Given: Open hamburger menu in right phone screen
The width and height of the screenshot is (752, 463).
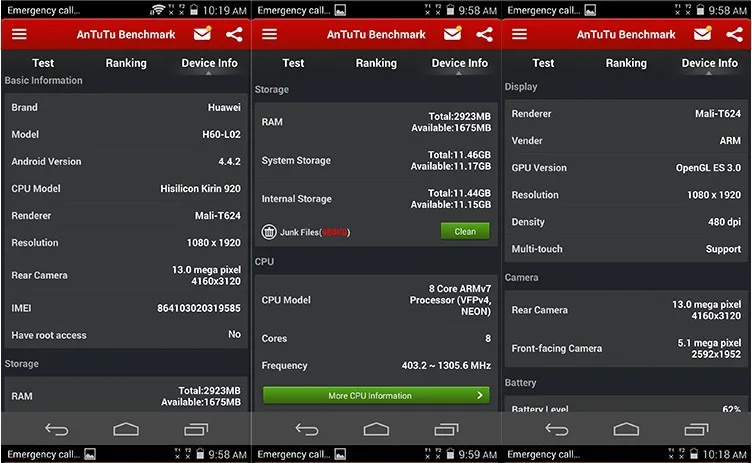Looking at the screenshot, I should (519, 34).
